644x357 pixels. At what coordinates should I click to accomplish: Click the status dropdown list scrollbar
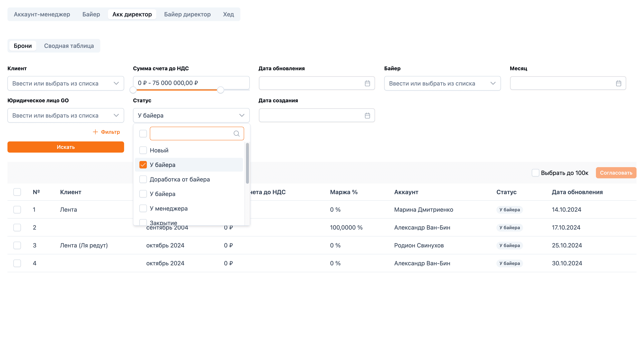(x=247, y=163)
